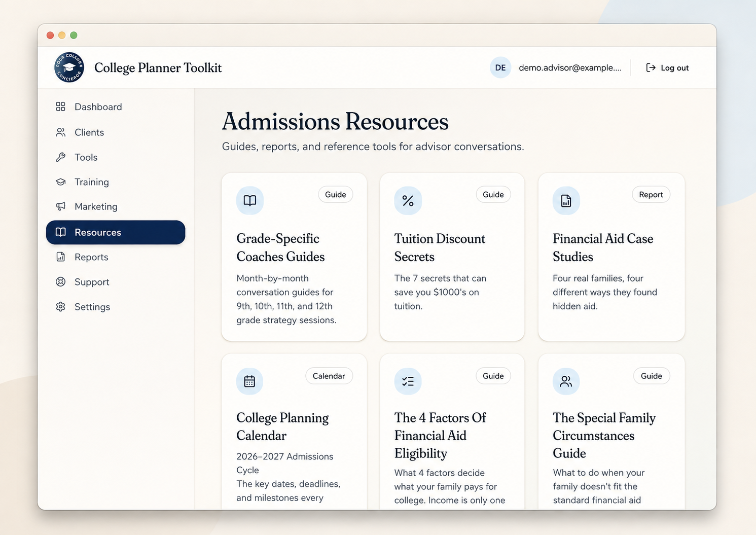Click the What to do when your family description
756x535 pixels.
click(599, 486)
